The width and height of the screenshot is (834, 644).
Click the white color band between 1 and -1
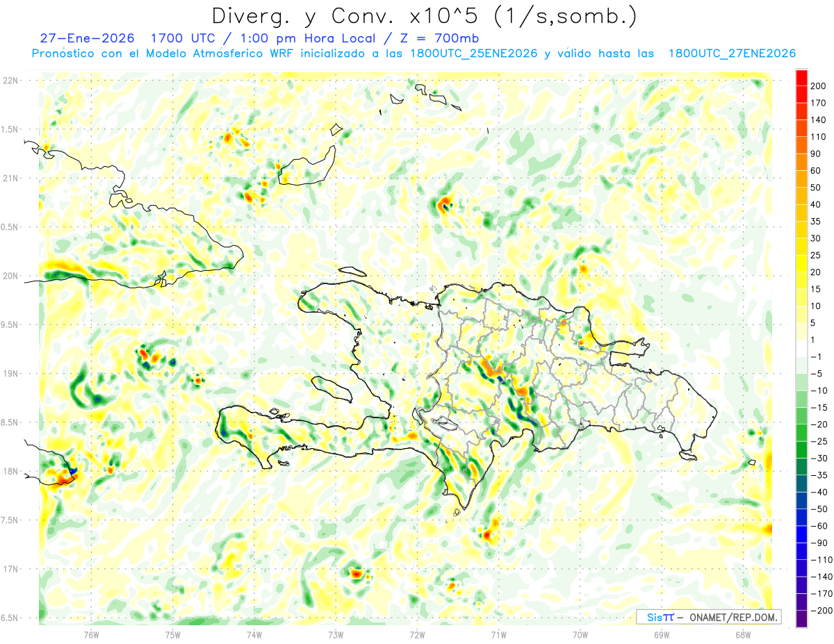click(x=801, y=349)
